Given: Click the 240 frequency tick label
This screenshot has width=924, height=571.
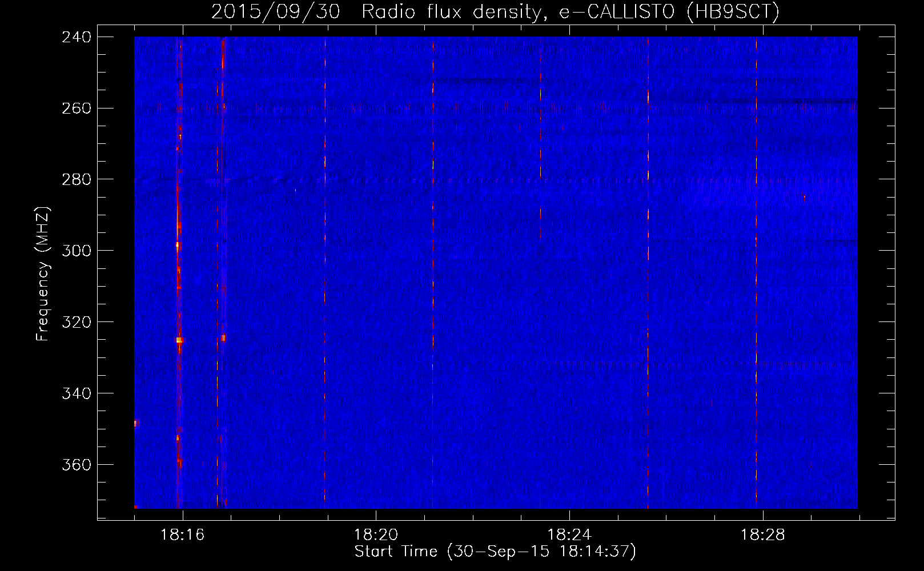Looking at the screenshot, I should pyautogui.click(x=77, y=37).
